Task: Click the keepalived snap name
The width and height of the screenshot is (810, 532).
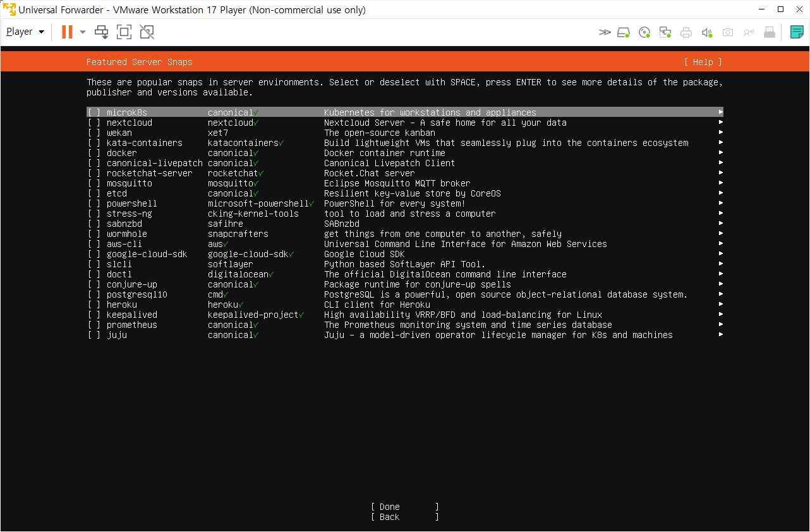Action: tap(132, 315)
